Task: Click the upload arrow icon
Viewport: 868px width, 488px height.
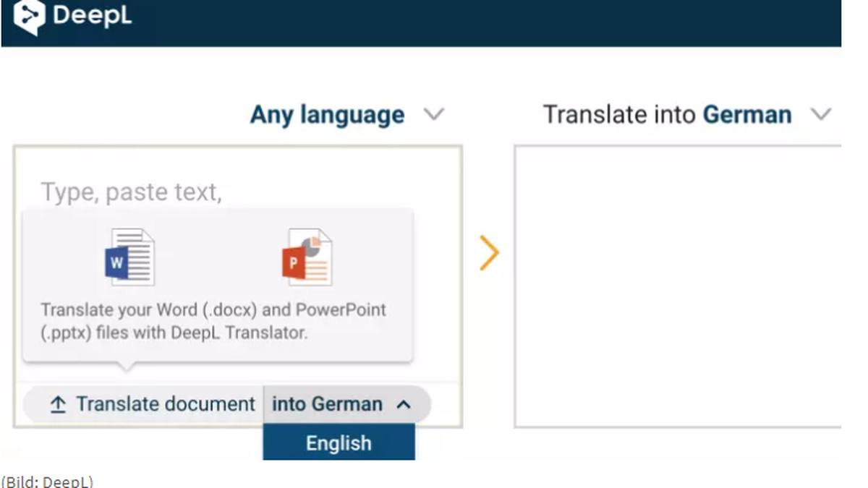Action: pyautogui.click(x=58, y=405)
